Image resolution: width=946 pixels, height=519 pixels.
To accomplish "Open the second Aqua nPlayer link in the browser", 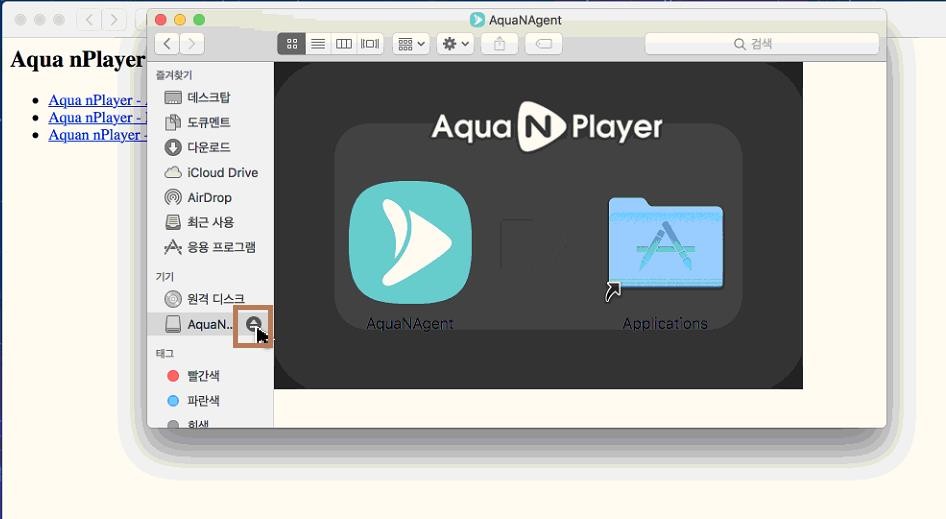I will coord(97,118).
